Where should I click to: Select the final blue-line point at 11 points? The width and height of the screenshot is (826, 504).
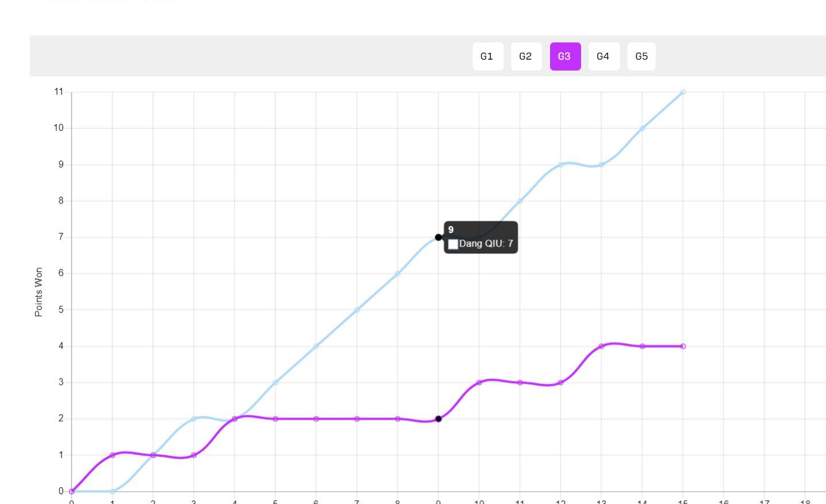(683, 92)
